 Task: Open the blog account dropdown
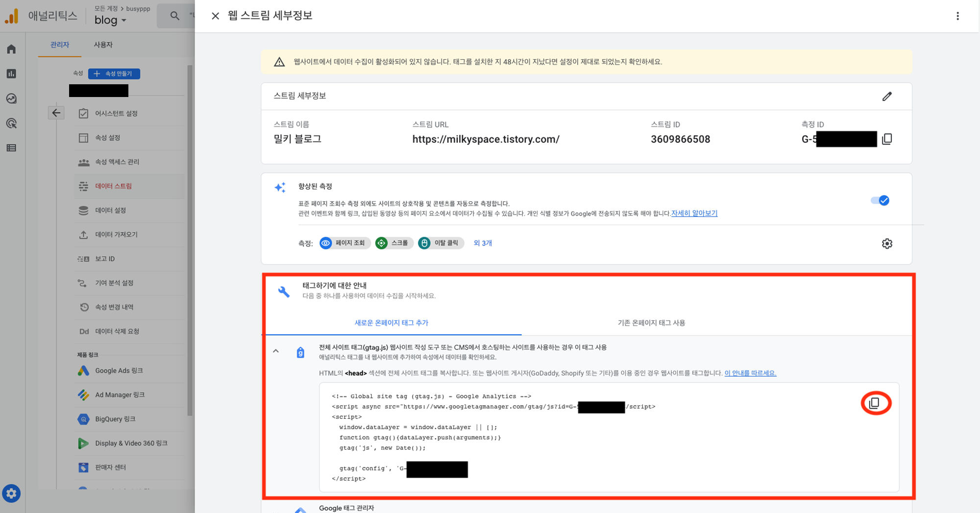110,20
